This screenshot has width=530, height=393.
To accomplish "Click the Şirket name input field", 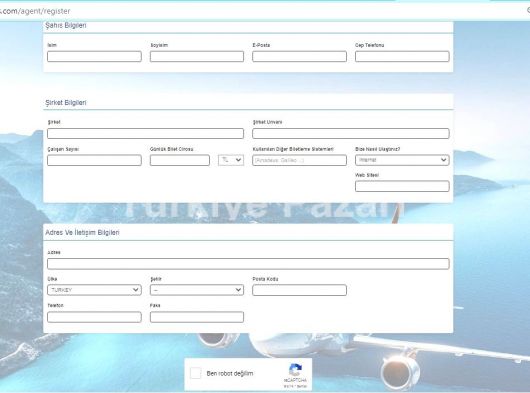I will [145, 133].
